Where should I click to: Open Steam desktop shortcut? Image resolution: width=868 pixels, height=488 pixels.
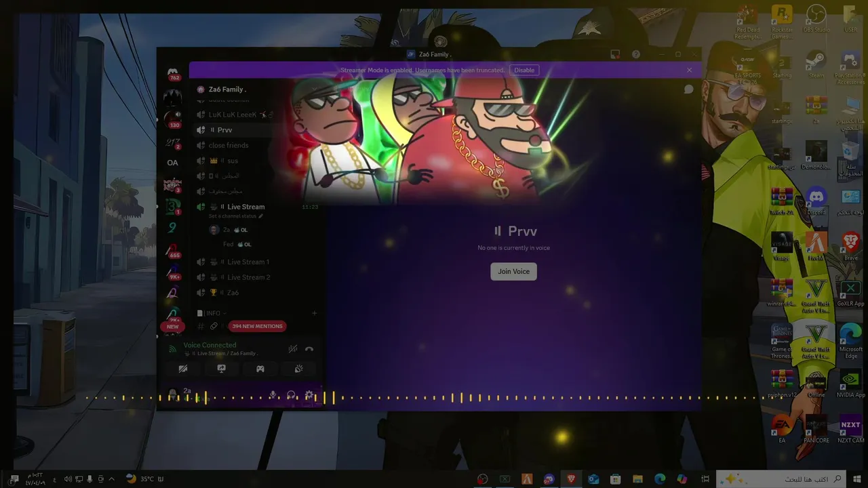pos(816,65)
